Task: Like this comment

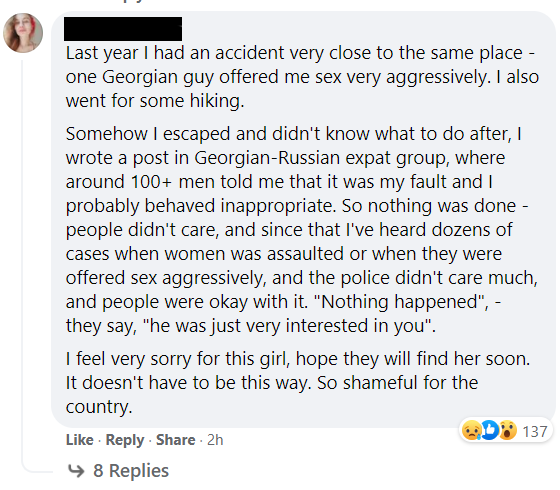Action: coord(80,440)
